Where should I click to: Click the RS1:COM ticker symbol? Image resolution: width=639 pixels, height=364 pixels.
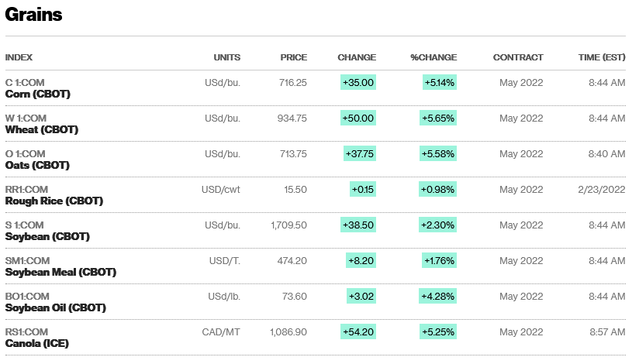point(26,331)
